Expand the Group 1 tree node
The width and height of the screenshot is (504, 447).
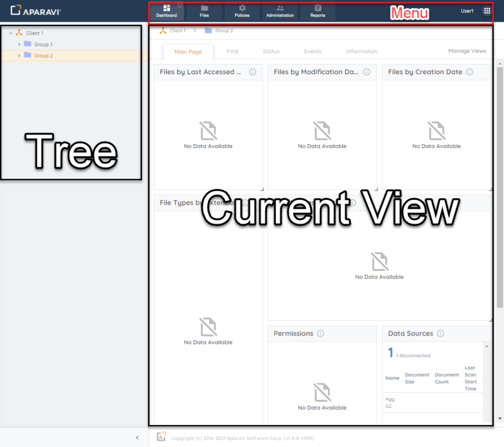click(x=19, y=44)
